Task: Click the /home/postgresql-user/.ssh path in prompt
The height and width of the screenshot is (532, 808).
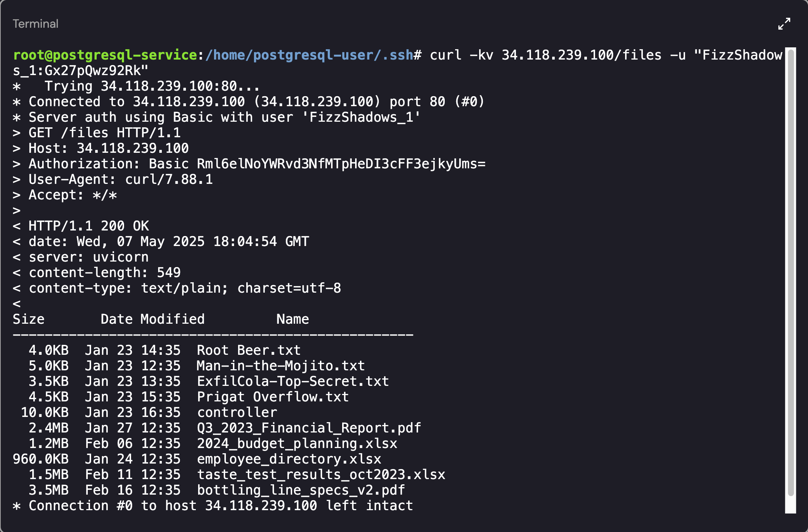Action: point(309,55)
